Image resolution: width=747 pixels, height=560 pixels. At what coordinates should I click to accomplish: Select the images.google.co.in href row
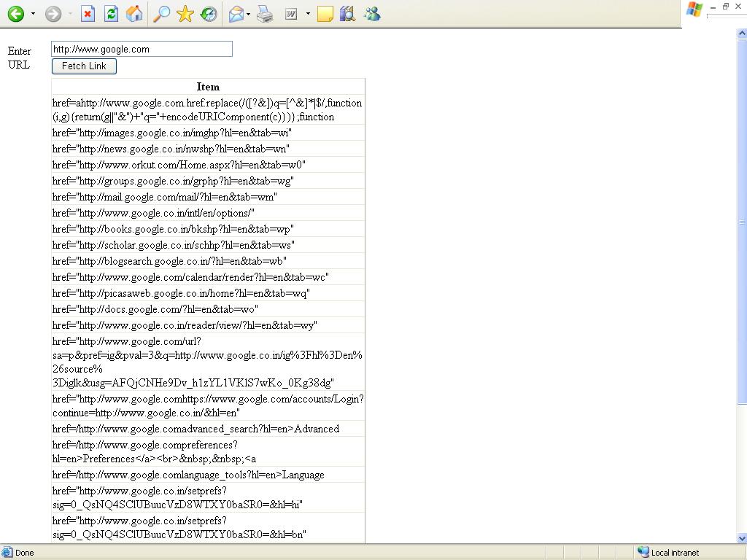click(x=208, y=133)
